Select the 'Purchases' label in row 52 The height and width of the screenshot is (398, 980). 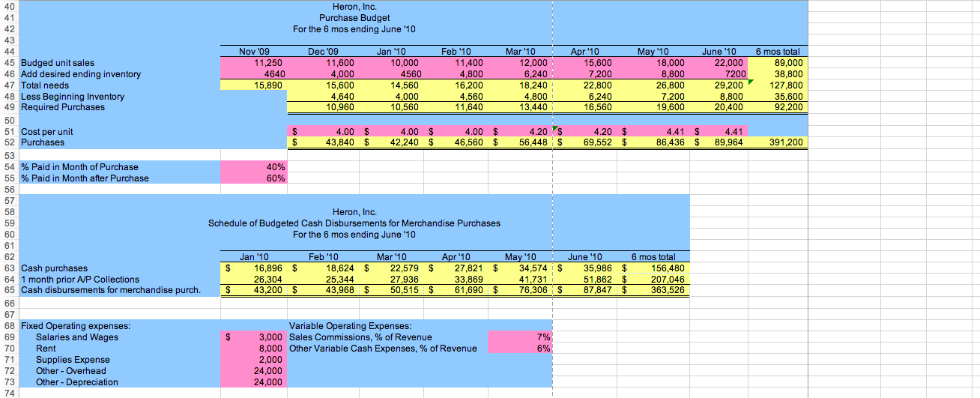(x=43, y=142)
